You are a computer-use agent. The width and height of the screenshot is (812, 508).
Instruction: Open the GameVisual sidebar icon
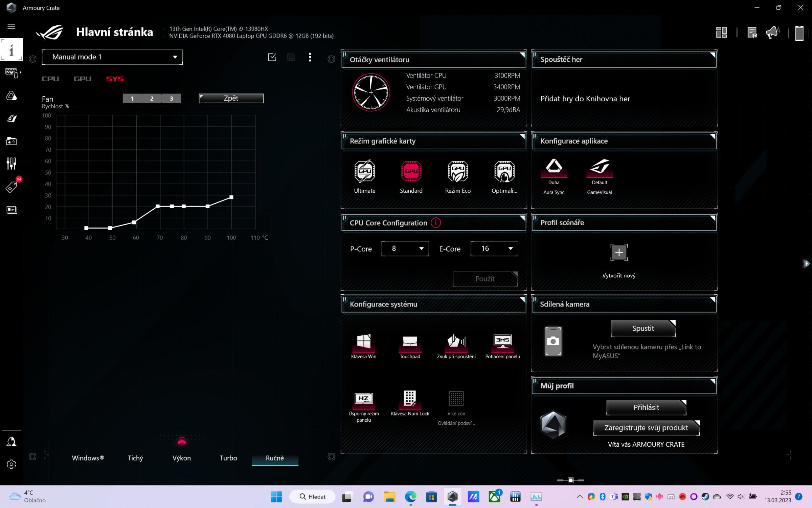point(12,118)
